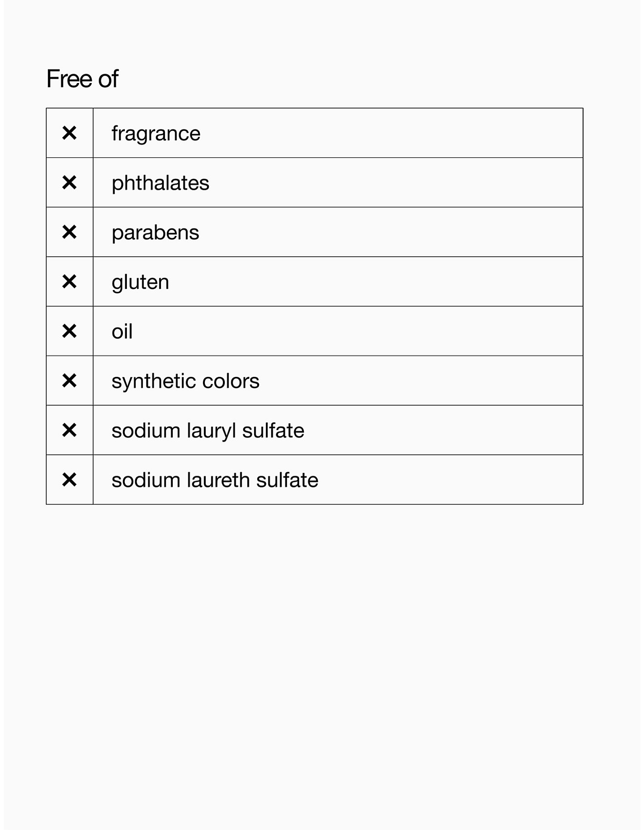Click the 'oil' row label
Screen dimensions: 644x830
[122, 332]
